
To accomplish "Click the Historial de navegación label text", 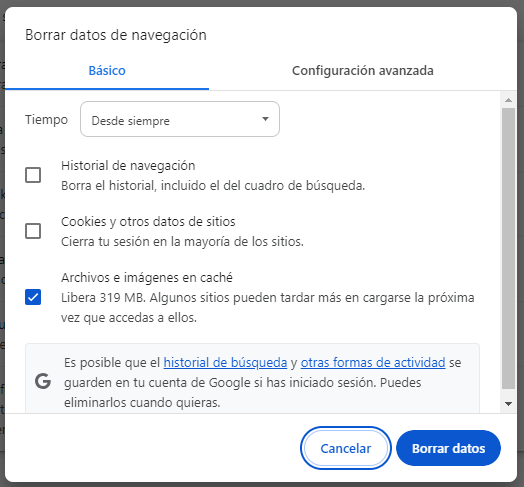I will (128, 166).
